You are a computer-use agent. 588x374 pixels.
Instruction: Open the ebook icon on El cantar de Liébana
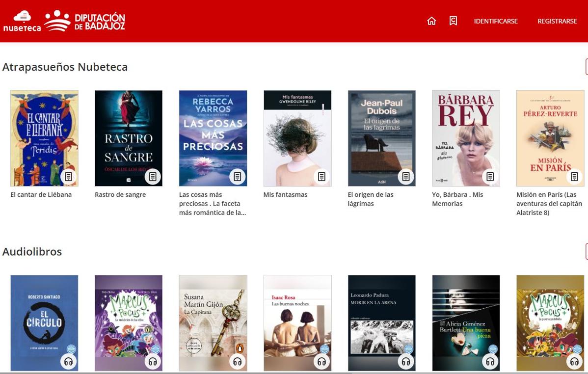68,176
